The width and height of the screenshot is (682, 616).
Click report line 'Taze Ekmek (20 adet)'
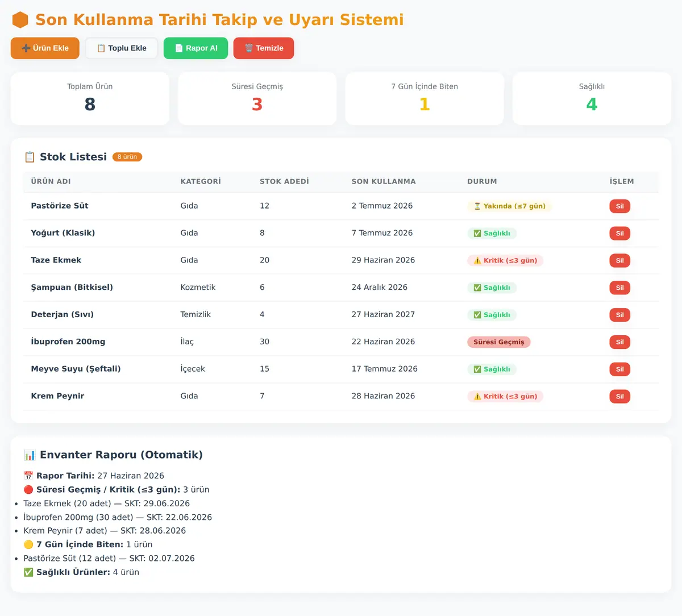(x=106, y=503)
